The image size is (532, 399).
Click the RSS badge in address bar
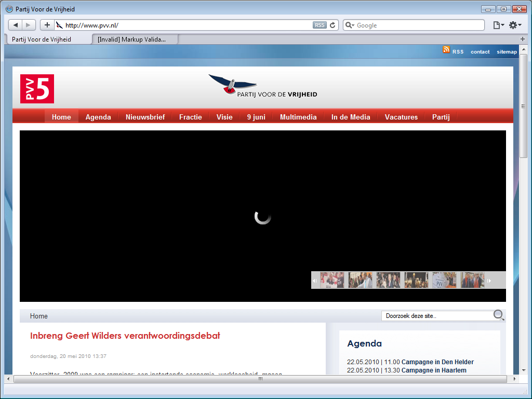click(320, 25)
